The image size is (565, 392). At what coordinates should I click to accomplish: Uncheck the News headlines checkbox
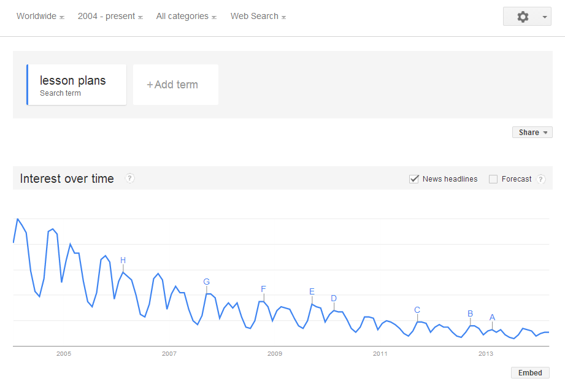pos(414,179)
